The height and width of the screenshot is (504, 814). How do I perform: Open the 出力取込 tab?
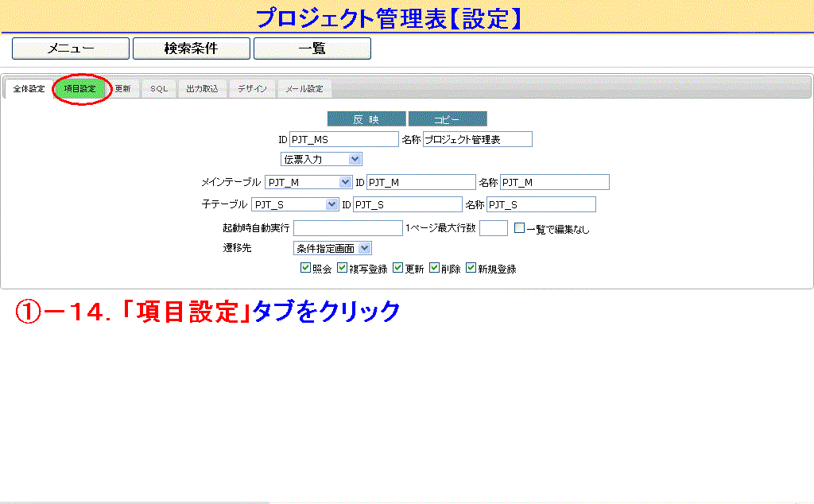pyautogui.click(x=202, y=89)
